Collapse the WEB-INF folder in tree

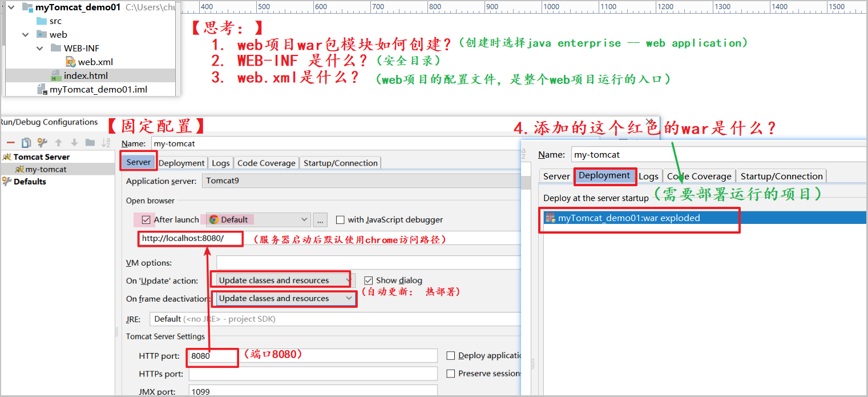40,49
